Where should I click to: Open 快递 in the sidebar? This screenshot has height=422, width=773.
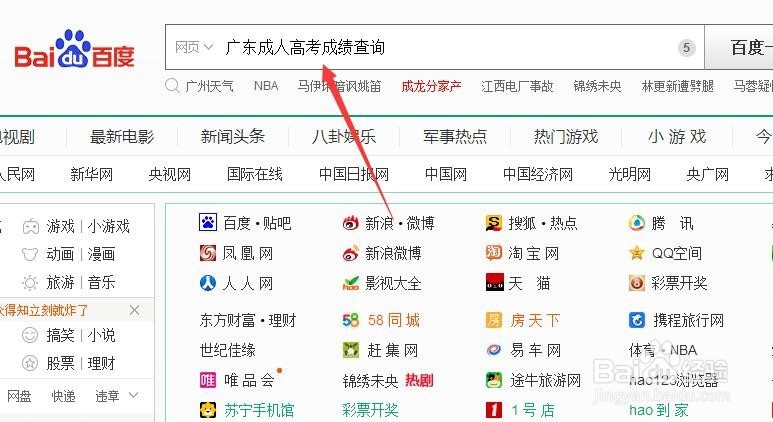click(64, 396)
